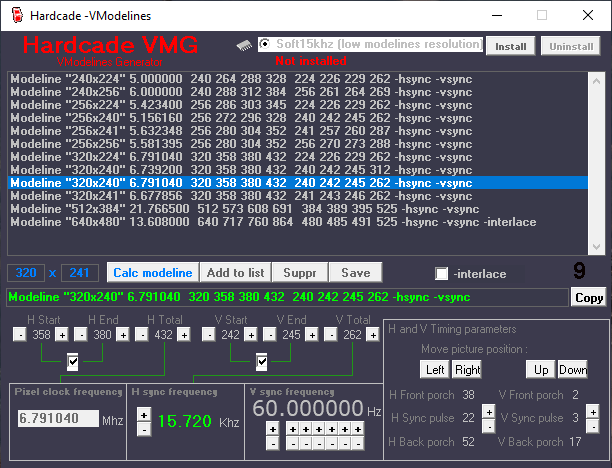
Task: Decrease H sync frequency with minus button
Action: [x=144, y=429]
